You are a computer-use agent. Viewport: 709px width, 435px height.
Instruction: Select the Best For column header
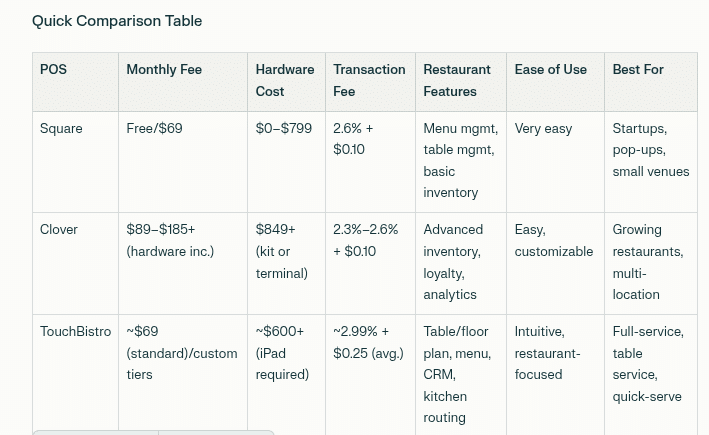[x=651, y=82]
